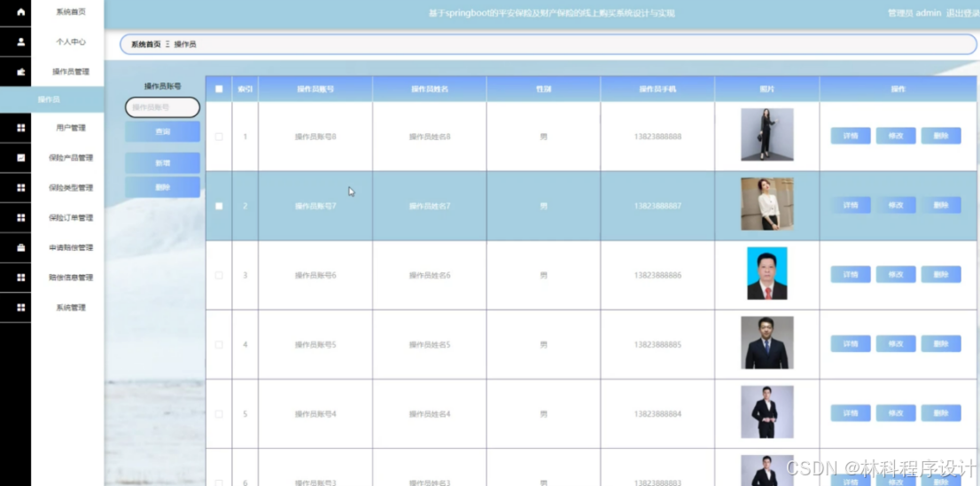Screen dimensions: 980x486
Task: Click phone number 13823888886
Action: 657,275
